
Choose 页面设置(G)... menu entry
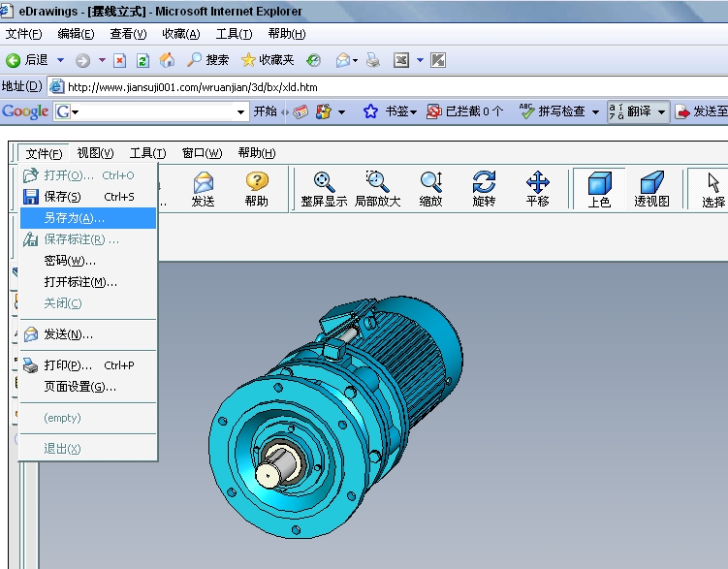[88, 387]
